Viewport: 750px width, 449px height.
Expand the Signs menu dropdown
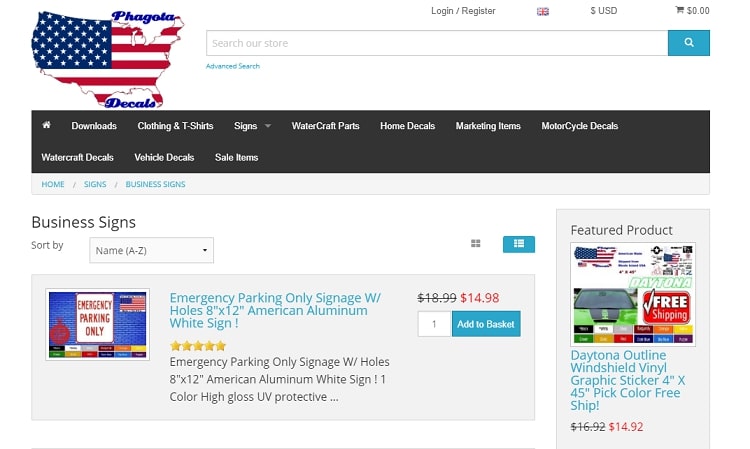click(x=252, y=126)
